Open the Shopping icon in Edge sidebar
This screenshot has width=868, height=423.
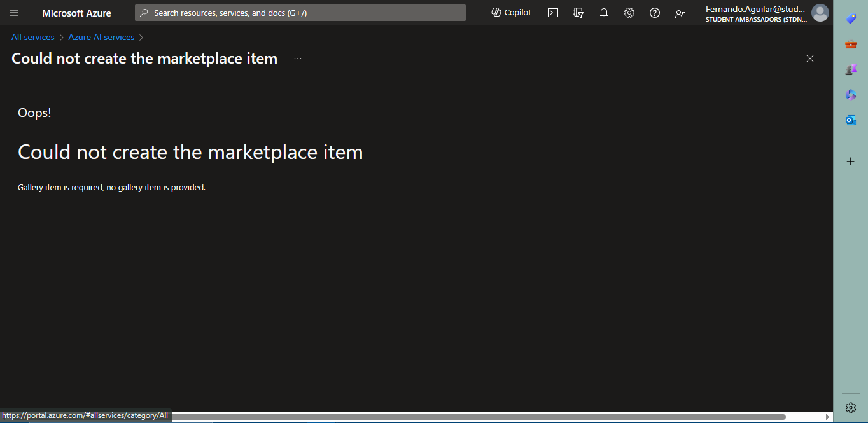(x=850, y=18)
